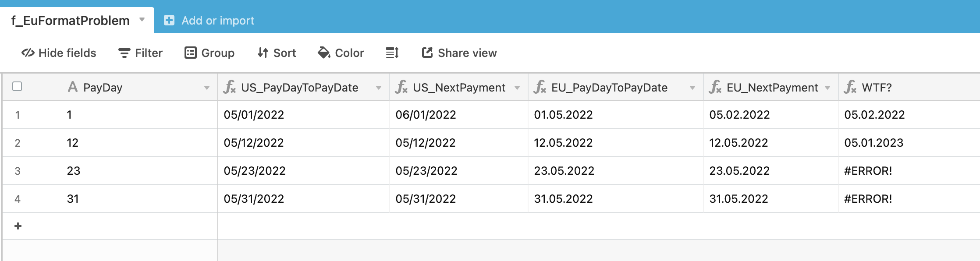Open the Group options
Screen dimensions: 980x261
pos(209,53)
